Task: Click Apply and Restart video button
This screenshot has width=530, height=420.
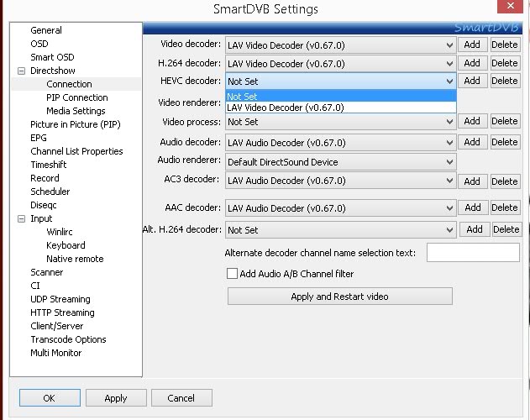Action: pyautogui.click(x=340, y=297)
